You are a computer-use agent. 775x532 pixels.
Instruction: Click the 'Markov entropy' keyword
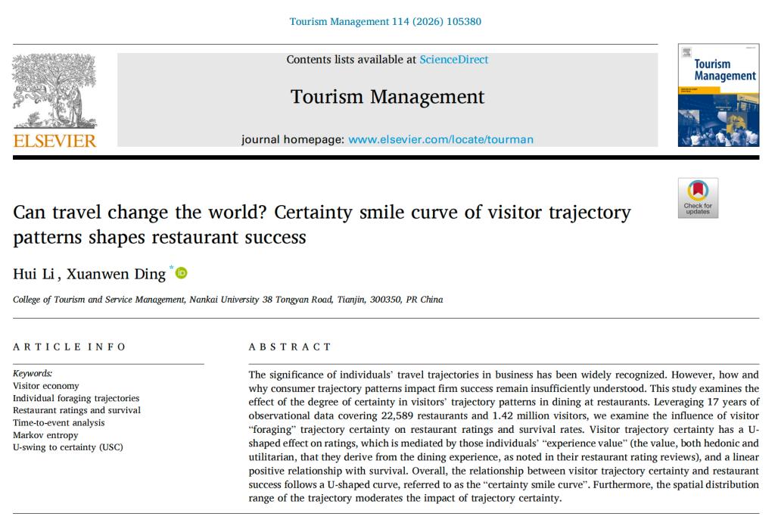[45, 435]
